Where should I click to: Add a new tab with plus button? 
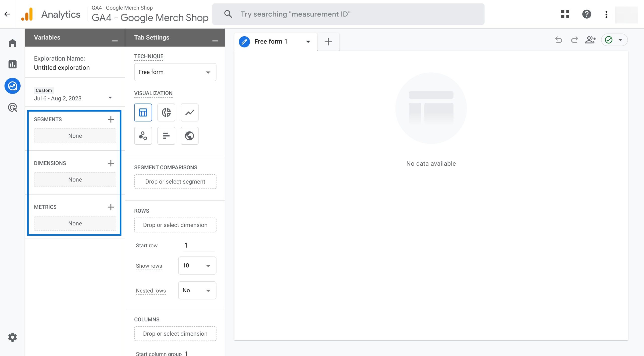coord(328,42)
